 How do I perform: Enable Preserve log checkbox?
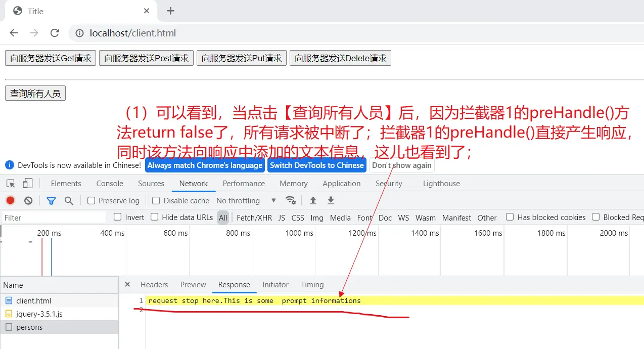click(x=91, y=201)
